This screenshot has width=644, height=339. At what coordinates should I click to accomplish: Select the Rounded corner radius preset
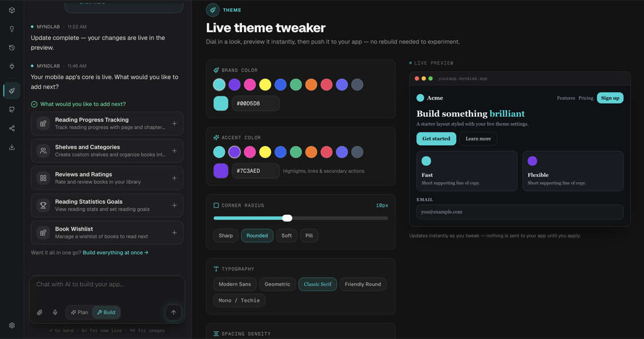(257, 236)
